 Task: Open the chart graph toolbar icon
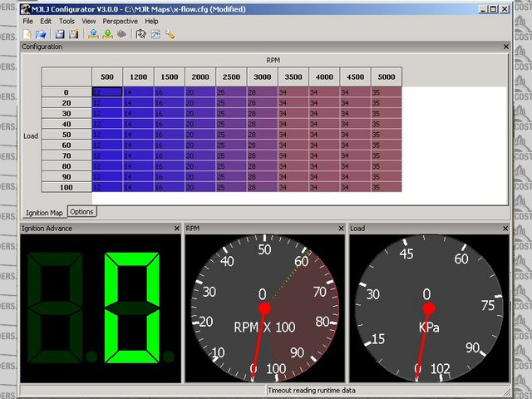(155, 34)
